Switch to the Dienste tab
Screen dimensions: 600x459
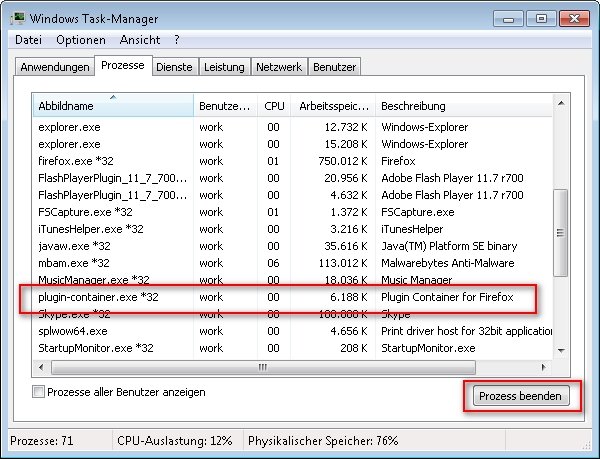(x=174, y=67)
